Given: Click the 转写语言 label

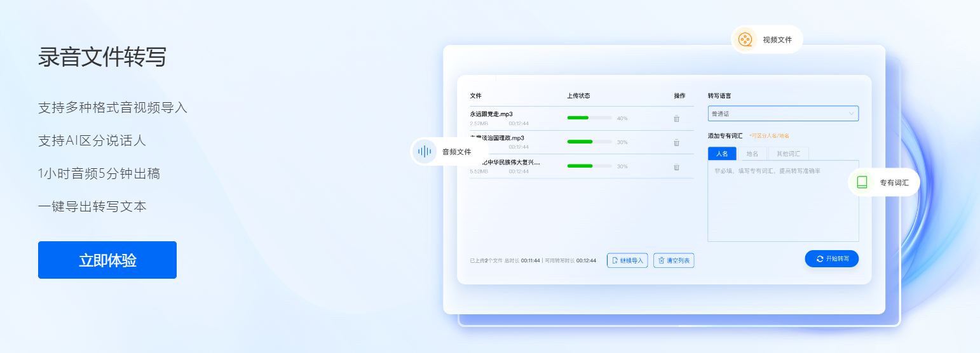Looking at the screenshot, I should click(x=719, y=96).
